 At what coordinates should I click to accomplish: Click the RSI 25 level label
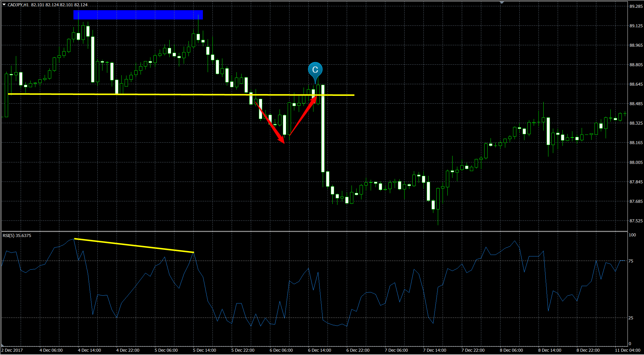[631, 318]
